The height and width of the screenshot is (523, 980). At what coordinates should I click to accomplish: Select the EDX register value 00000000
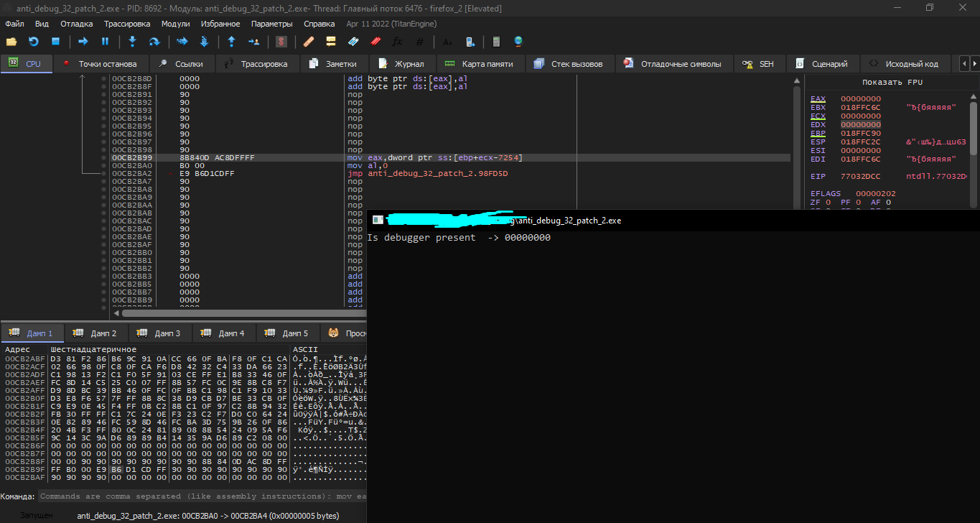(861, 124)
